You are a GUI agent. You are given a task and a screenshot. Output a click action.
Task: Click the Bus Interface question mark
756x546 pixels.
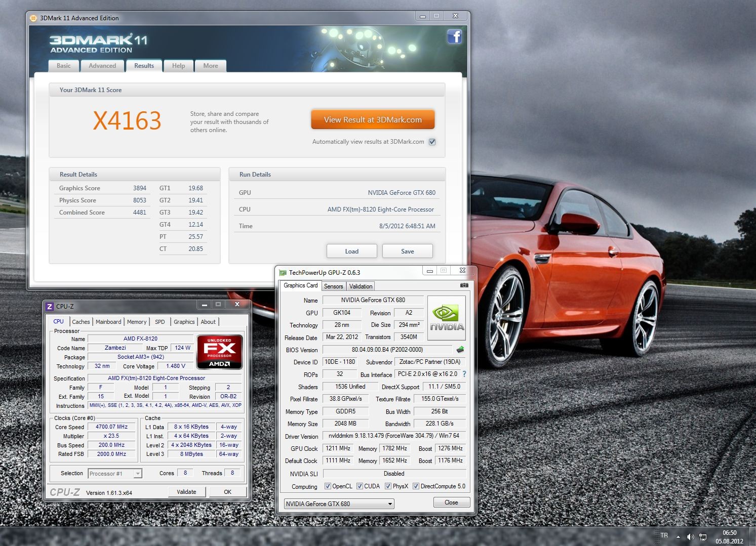click(x=464, y=374)
